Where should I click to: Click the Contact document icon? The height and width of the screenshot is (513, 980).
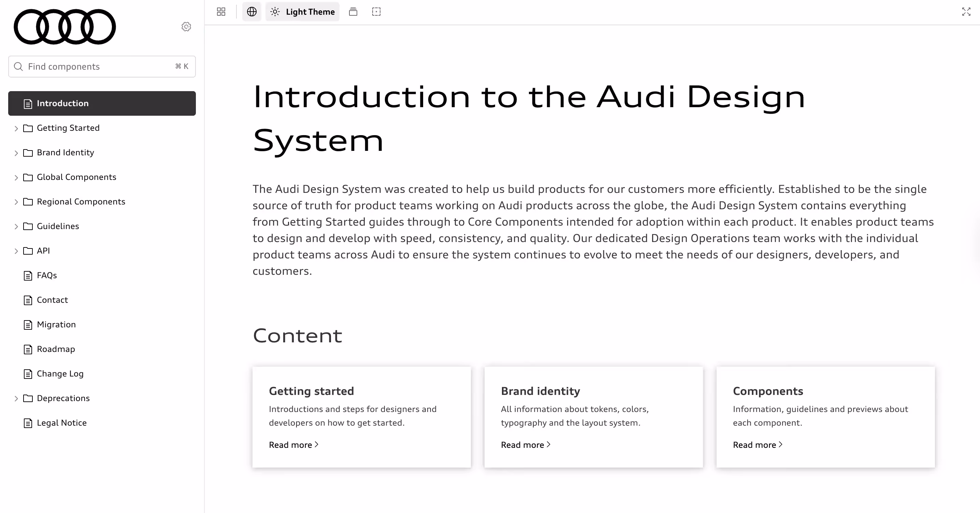pos(28,300)
